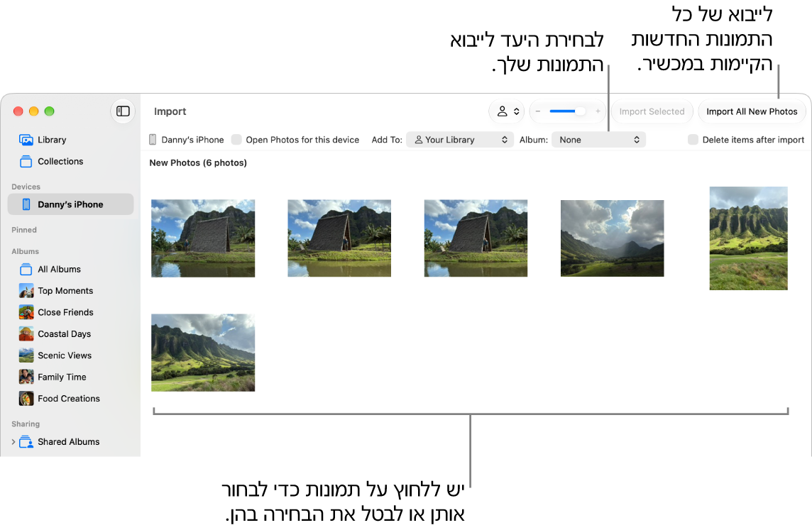Select the second-row green ridge photo
Image resolution: width=812 pixels, height=530 pixels.
pos(203,353)
